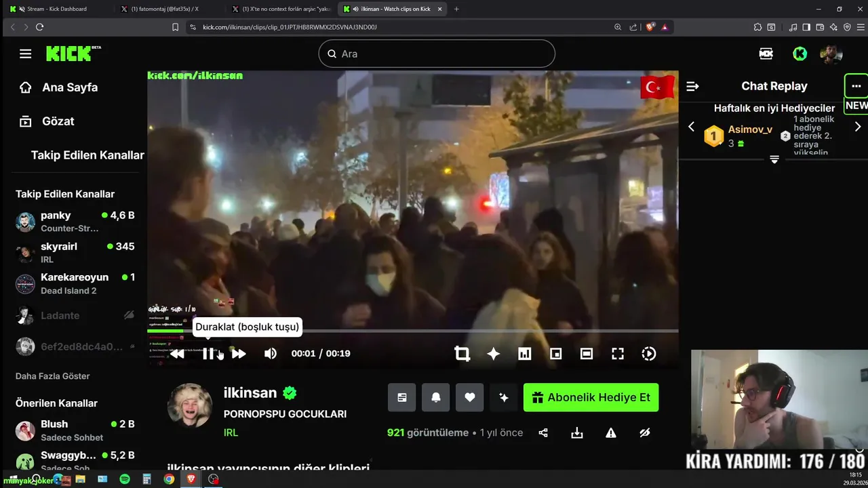Viewport: 868px width, 488px height.
Task: Open browser extensions puzzle icon
Action: pyautogui.click(x=757, y=27)
